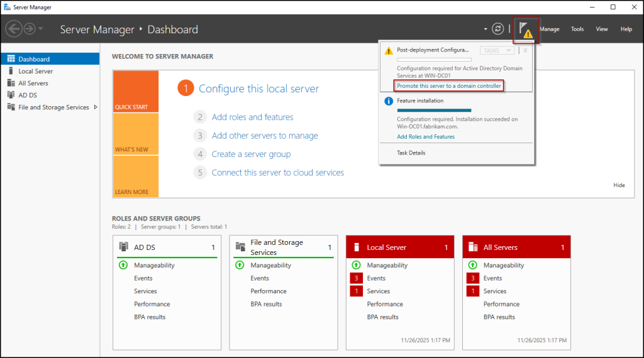This screenshot has height=358, width=644.
Task: Select AD DS in the sidebar
Action: pos(50,95)
